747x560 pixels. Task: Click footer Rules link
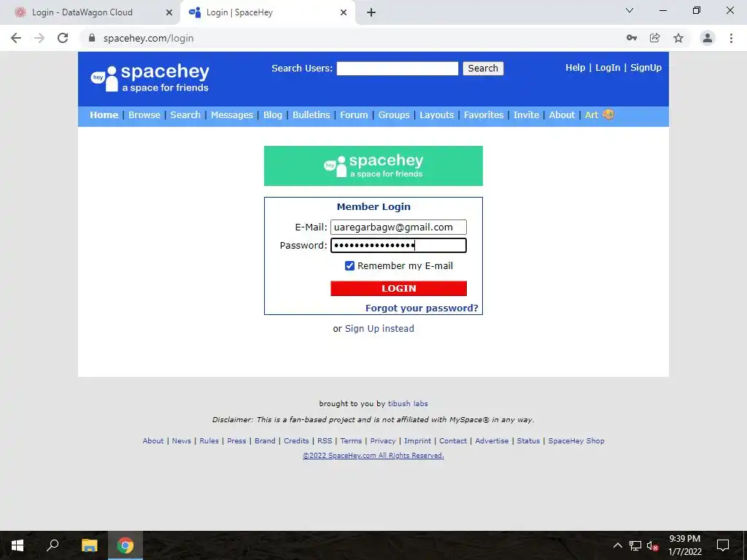click(209, 441)
